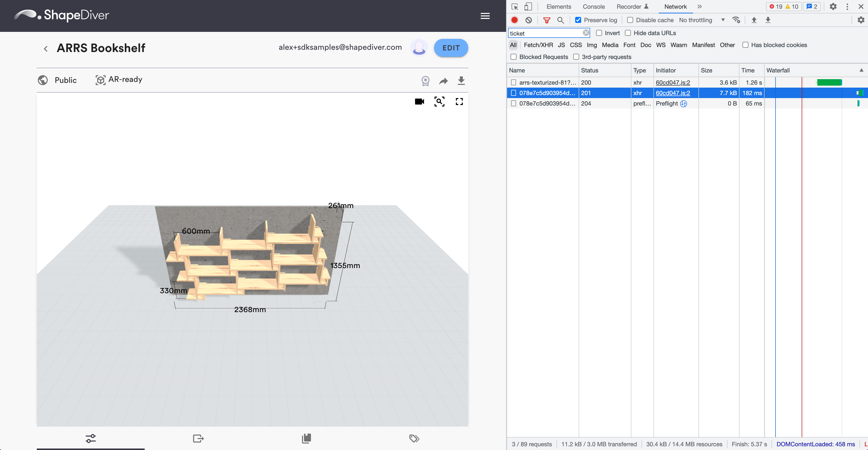Expand the hidden DevTools tabs chevron
868x450 pixels.
coord(699,6)
